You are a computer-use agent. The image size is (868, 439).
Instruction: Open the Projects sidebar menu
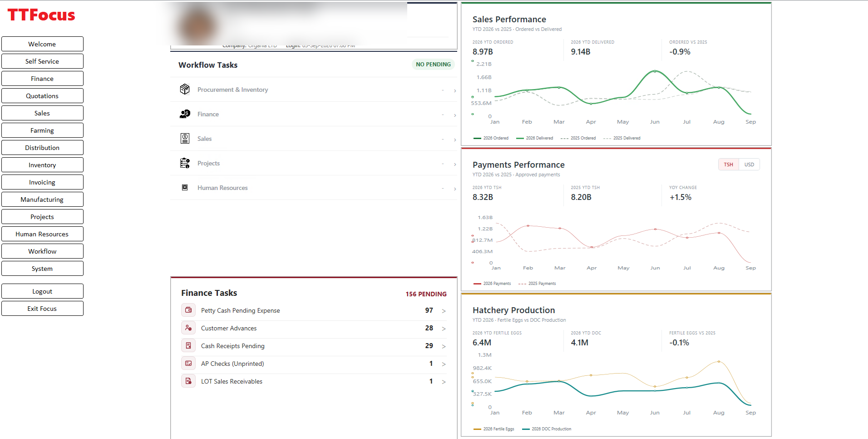(42, 217)
